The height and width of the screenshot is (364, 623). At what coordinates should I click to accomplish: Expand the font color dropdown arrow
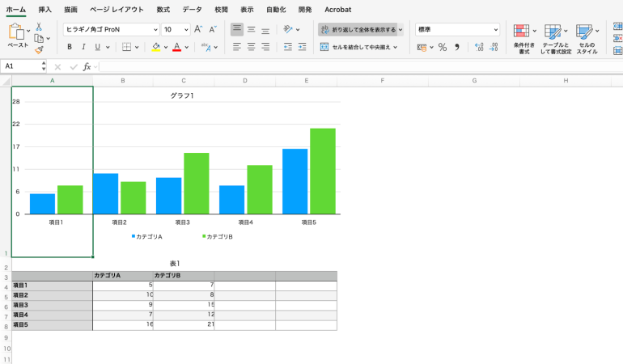click(186, 47)
